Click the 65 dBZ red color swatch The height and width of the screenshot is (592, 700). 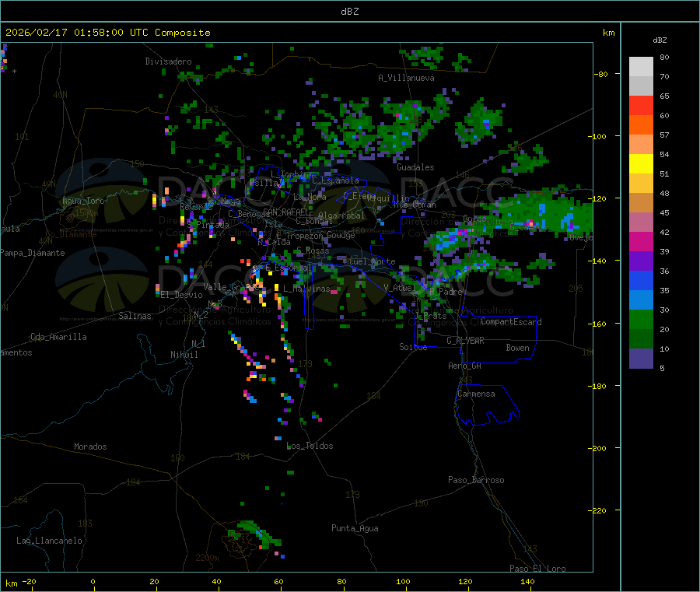tap(641, 105)
